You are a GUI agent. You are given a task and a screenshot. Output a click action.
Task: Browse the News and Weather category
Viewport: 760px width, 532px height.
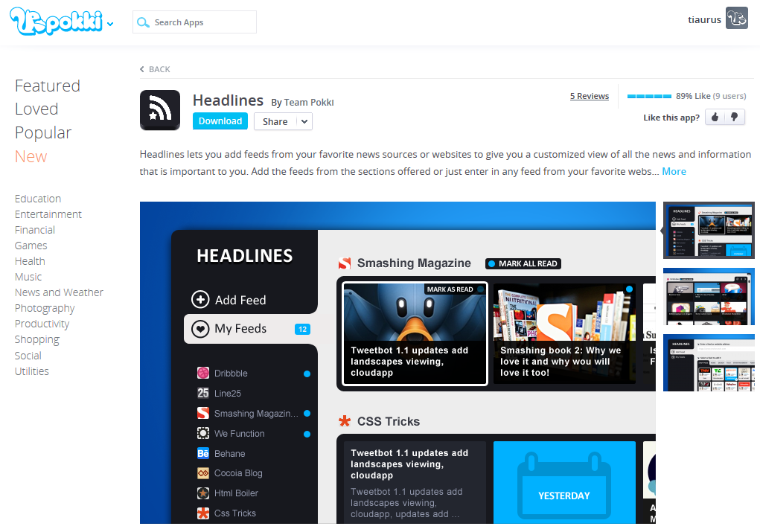tap(59, 292)
